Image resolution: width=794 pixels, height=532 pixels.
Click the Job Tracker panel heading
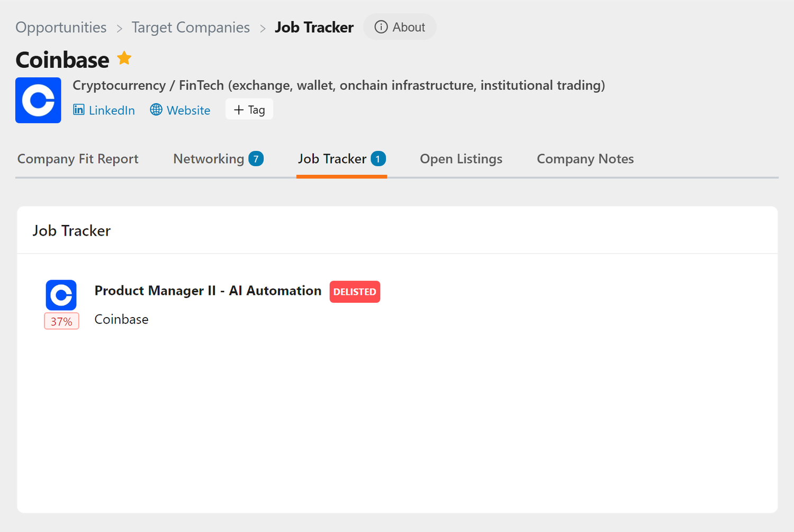(71, 231)
